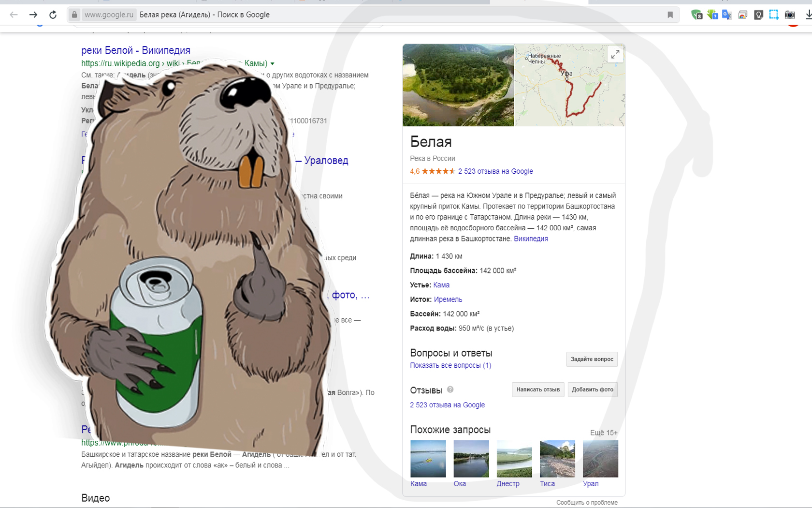812x508 pixels.
Task: Open the Google Translate extension
Action: click(727, 15)
